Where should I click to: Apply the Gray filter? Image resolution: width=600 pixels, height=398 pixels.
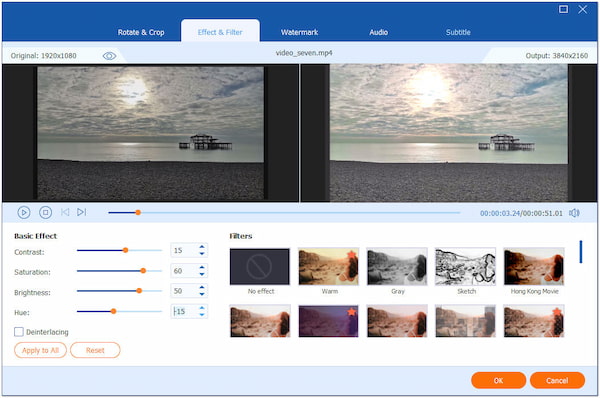[x=397, y=266]
